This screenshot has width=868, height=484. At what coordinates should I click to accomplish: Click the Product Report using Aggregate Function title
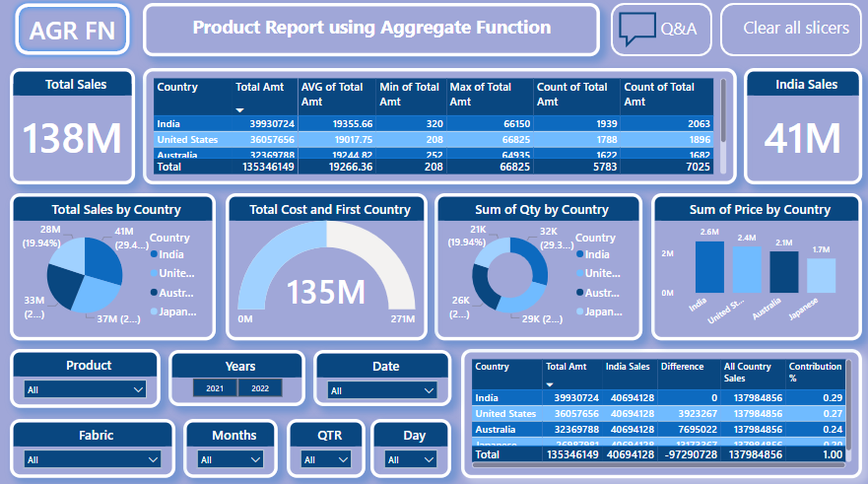(x=371, y=28)
